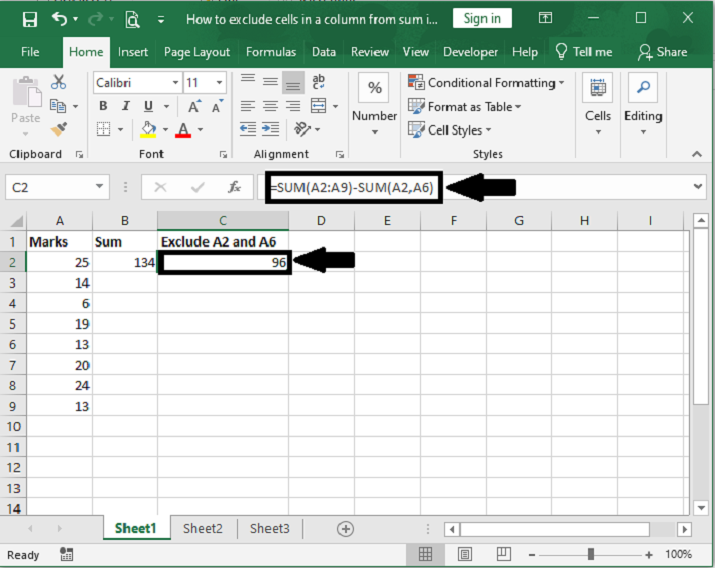The height and width of the screenshot is (568, 715).
Task: Open the Calibri font name dropdown
Action: pos(175,83)
